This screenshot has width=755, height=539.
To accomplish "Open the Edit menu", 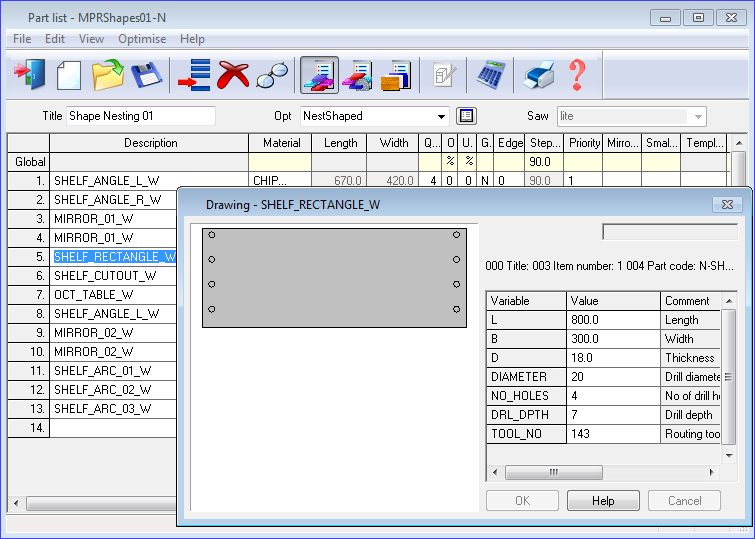I will [x=55, y=39].
